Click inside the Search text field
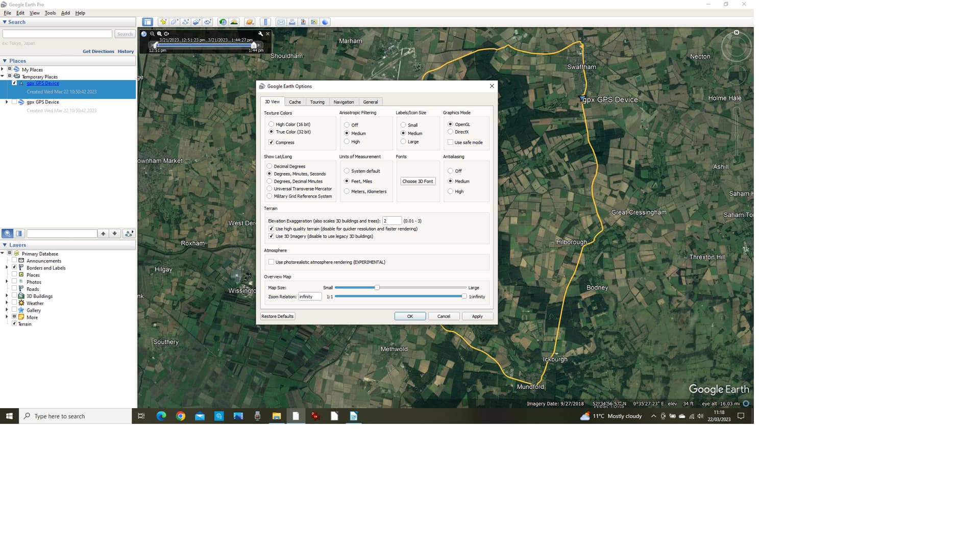 [57, 34]
